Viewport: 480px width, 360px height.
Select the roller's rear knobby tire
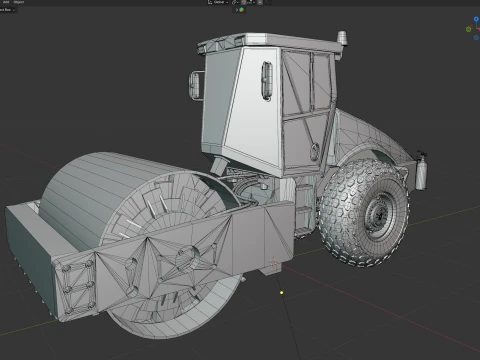click(363, 213)
